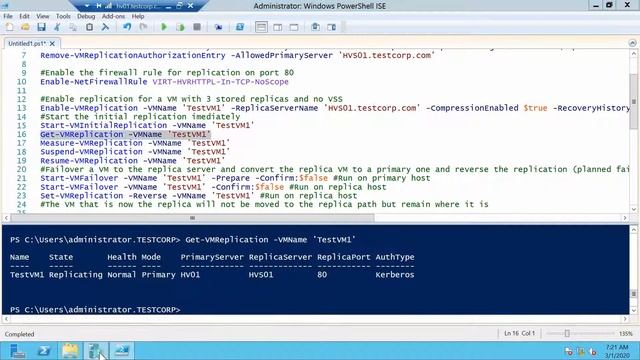
Task: Open the Help menu
Action: point(138,16)
